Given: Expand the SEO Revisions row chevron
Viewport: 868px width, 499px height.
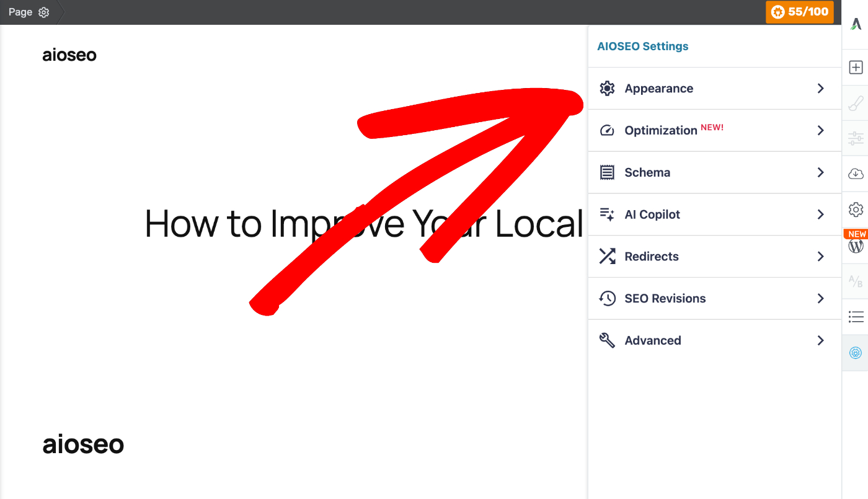Looking at the screenshot, I should click(x=820, y=299).
